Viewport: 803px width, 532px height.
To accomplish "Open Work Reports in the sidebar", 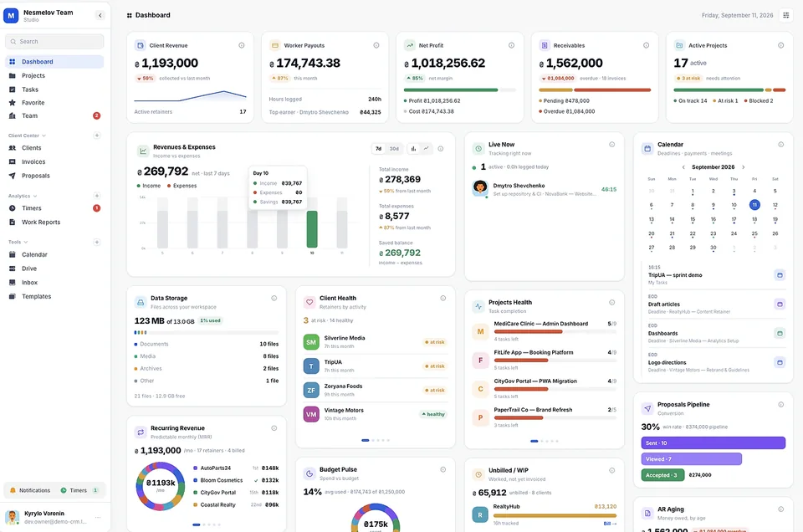I will click(54, 223).
